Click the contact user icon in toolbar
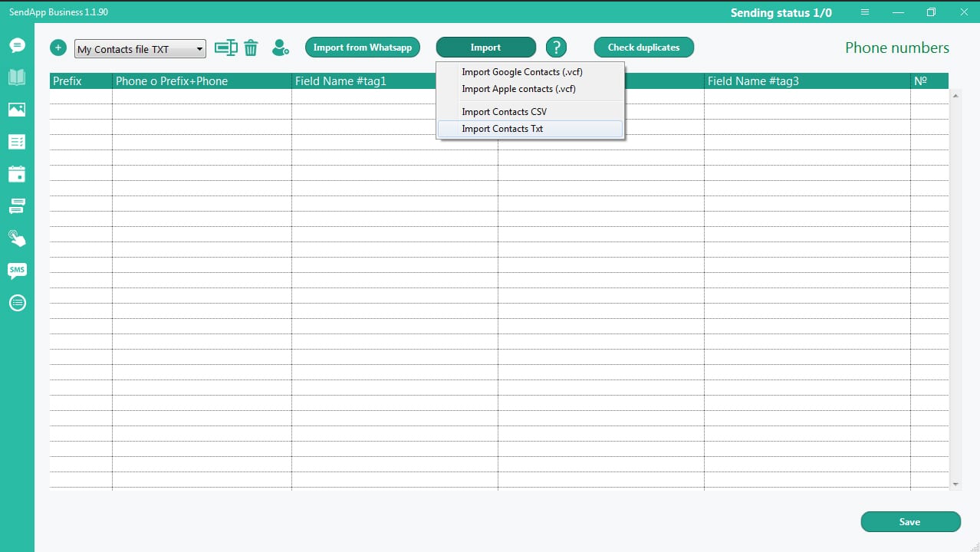980x552 pixels. tap(280, 48)
